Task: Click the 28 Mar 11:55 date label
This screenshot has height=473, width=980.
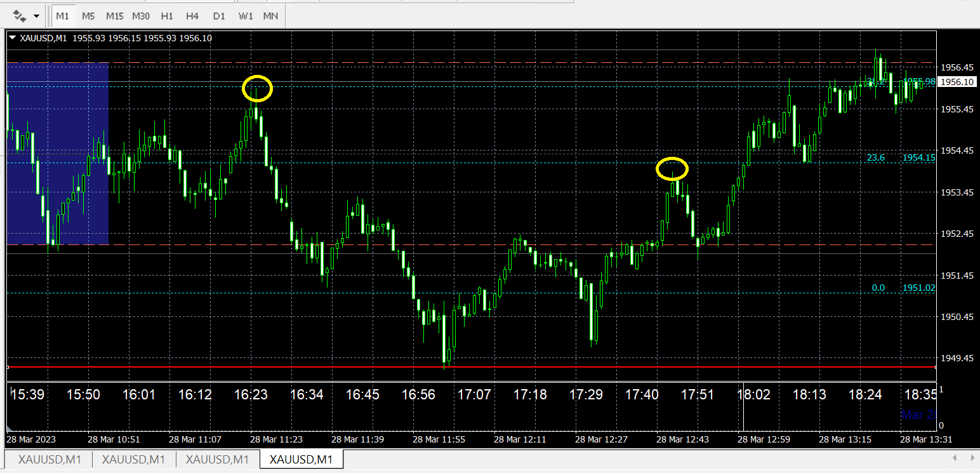Action: [439, 439]
